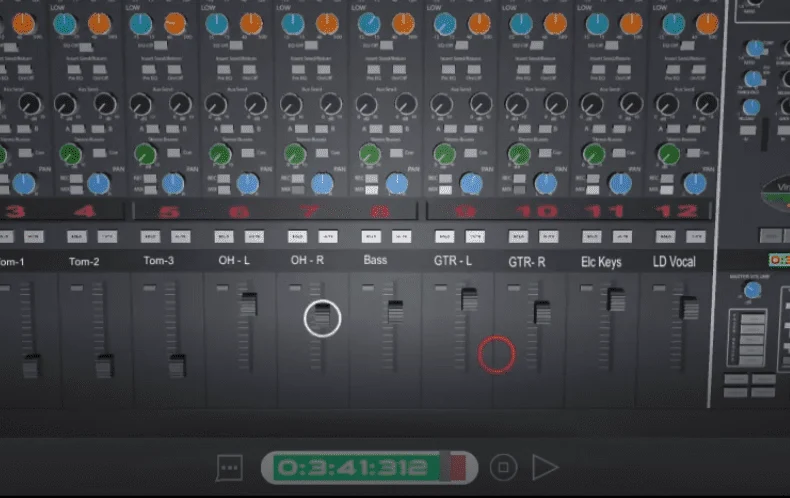Click the blue Master Volume knob

(x=752, y=290)
